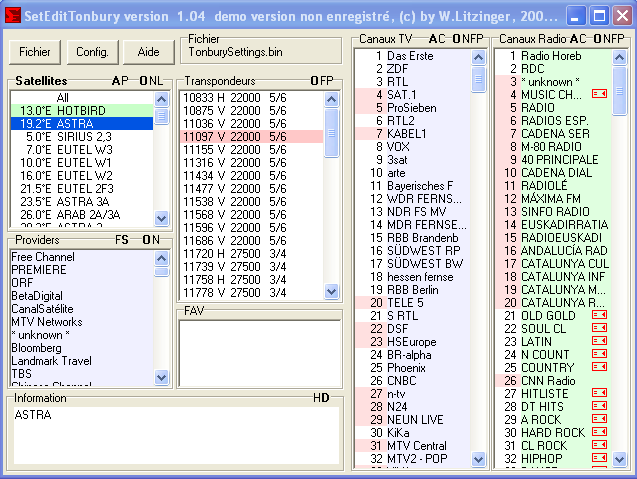This screenshot has width=637, height=479.
Task: Click scroll down arrow in Canaux Radio list
Action: [x=620, y=459]
